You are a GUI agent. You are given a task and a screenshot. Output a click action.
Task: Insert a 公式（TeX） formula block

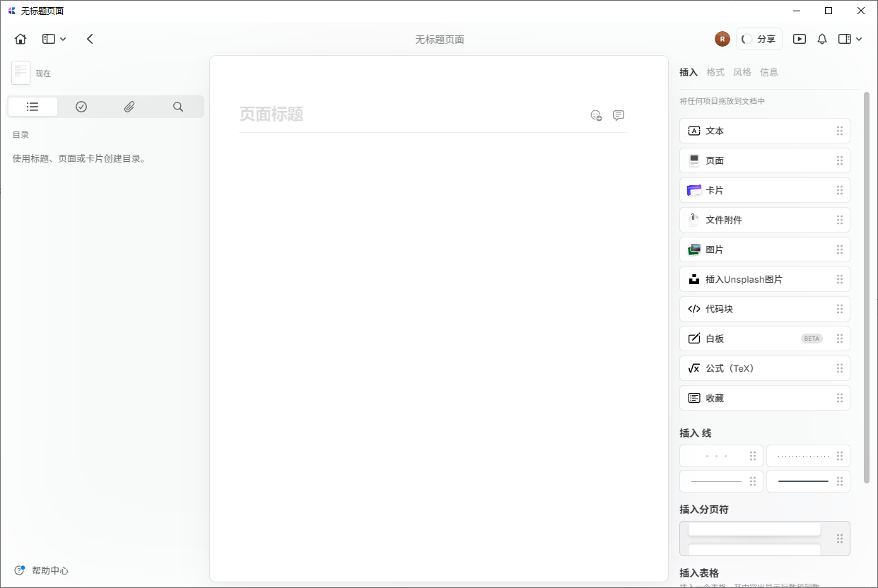click(x=765, y=368)
